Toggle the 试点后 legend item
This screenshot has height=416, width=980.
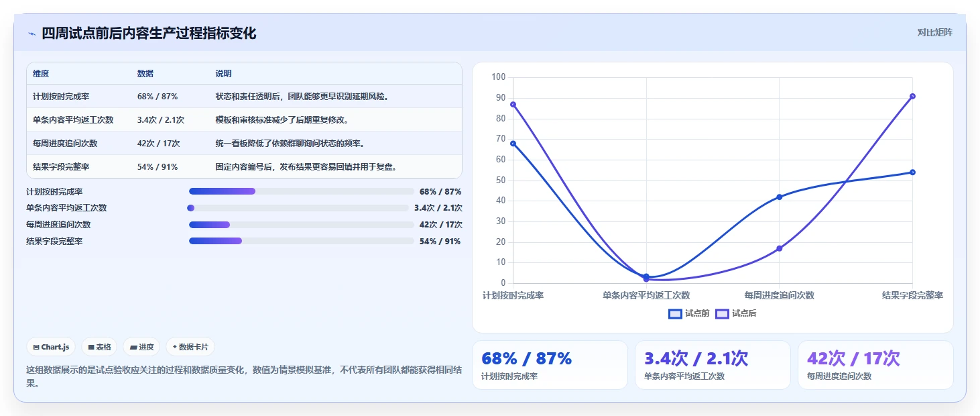tap(736, 313)
